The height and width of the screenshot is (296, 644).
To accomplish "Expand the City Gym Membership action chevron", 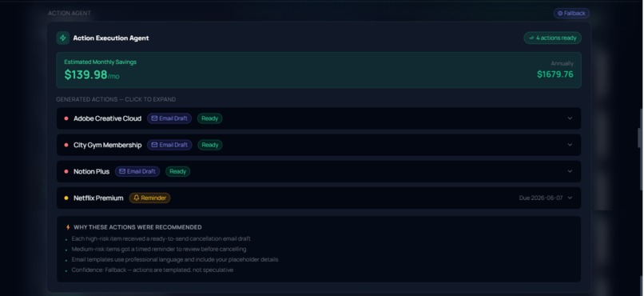I will [570, 145].
